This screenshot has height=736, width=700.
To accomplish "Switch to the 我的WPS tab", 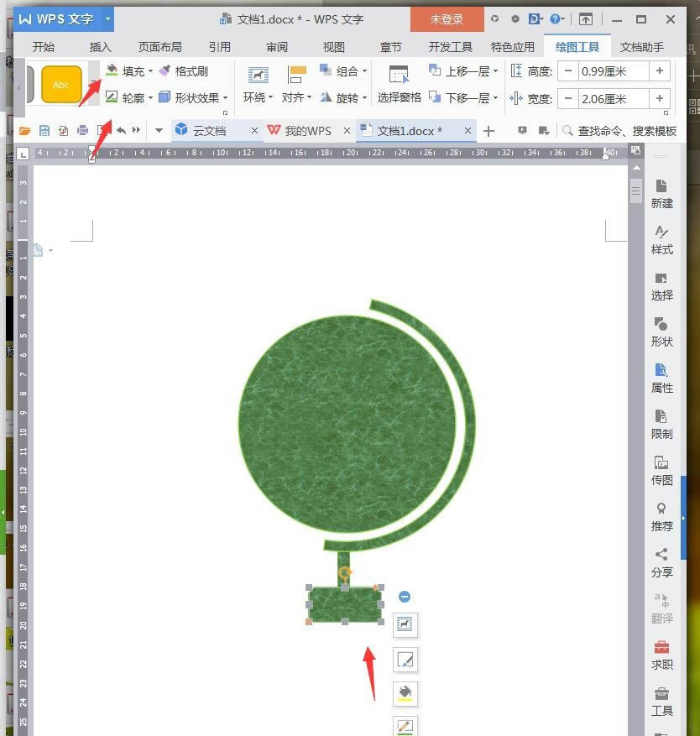I will tap(307, 130).
